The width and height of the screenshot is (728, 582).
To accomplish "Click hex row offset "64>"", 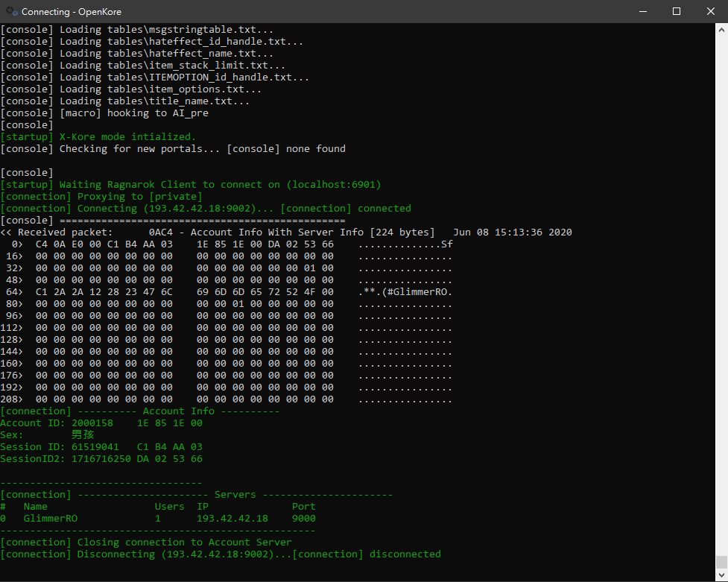I will click(x=14, y=292).
